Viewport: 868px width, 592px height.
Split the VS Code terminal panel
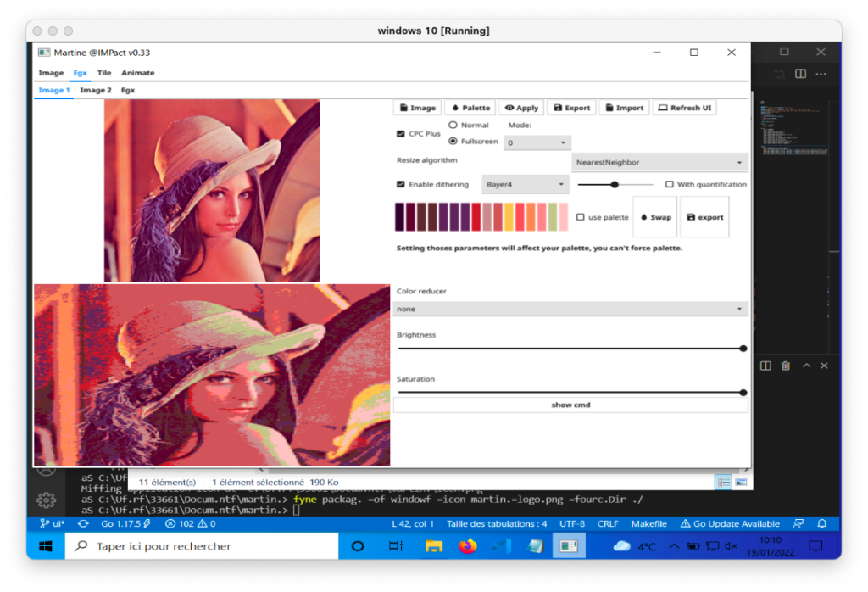765,366
